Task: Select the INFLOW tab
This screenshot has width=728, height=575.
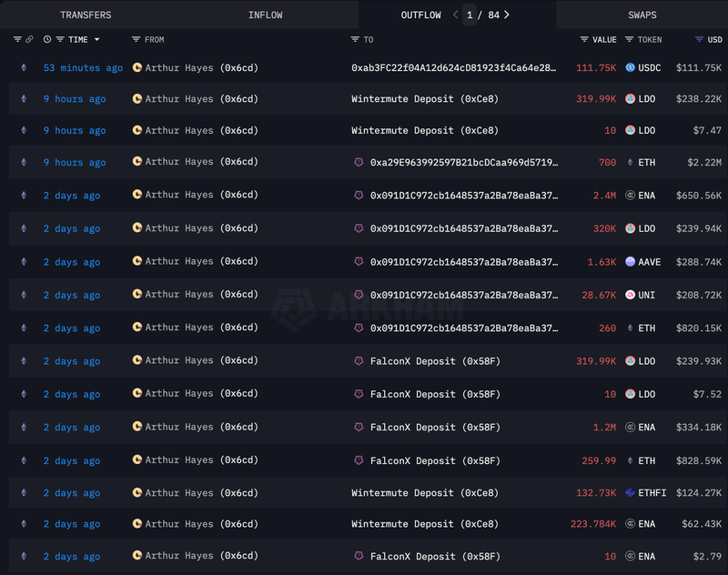Action: 265,15
